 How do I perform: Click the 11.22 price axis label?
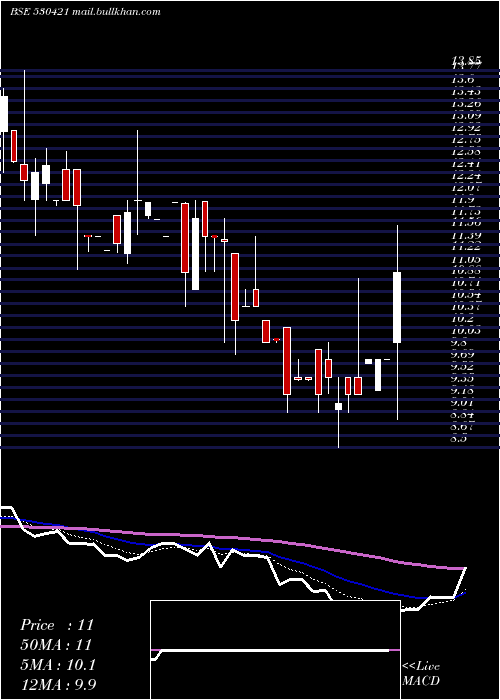[467, 247]
